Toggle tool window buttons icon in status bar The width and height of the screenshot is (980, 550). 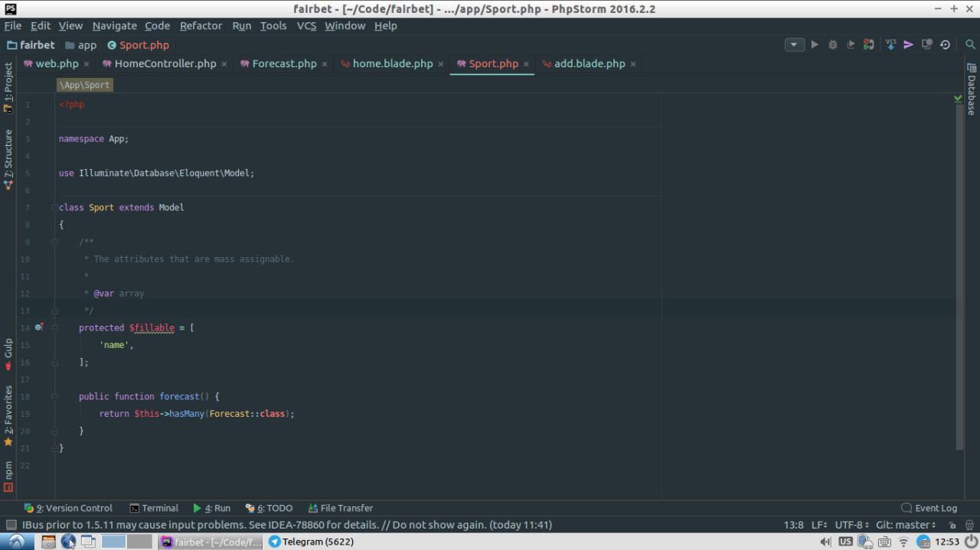11,525
